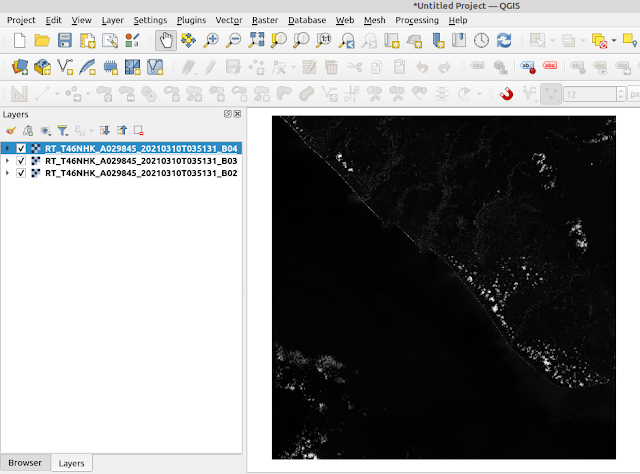Select the Pan Map hand tool

(166, 40)
